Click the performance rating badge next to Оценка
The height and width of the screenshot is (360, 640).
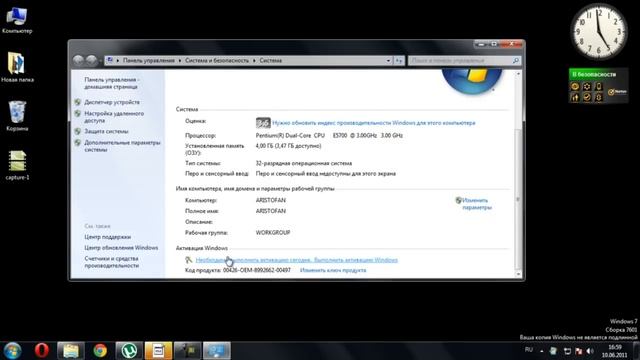coord(263,123)
